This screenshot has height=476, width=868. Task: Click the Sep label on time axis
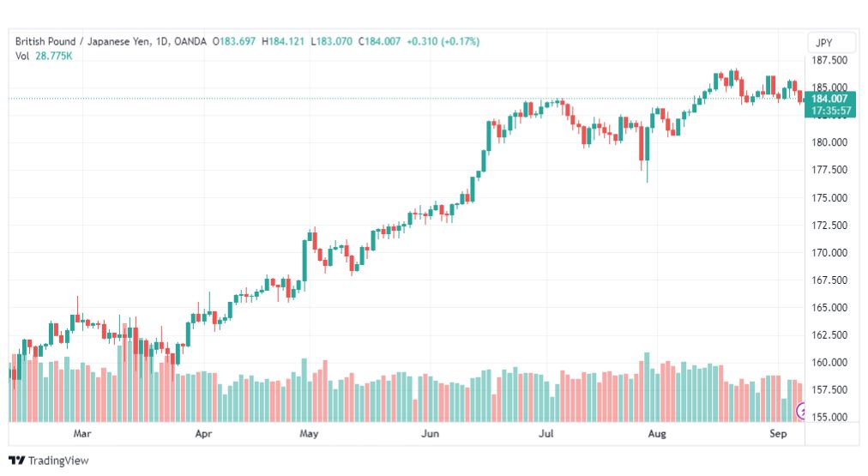point(778,433)
